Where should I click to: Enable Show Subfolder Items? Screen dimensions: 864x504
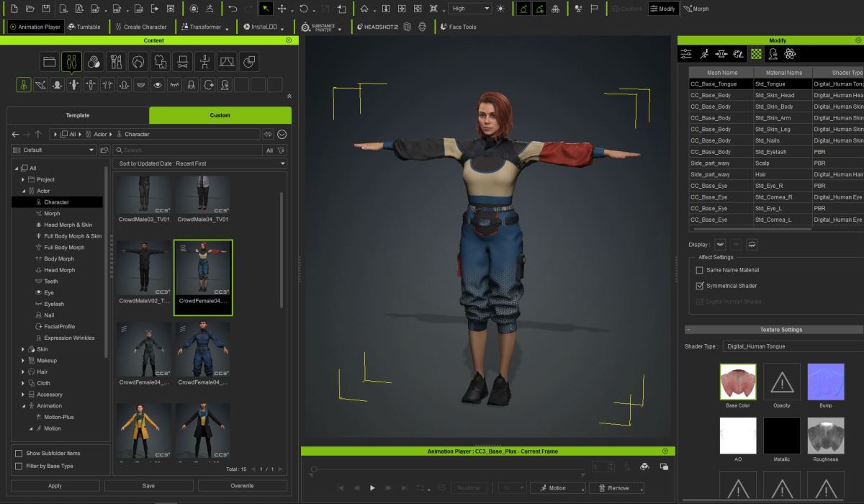click(x=19, y=453)
